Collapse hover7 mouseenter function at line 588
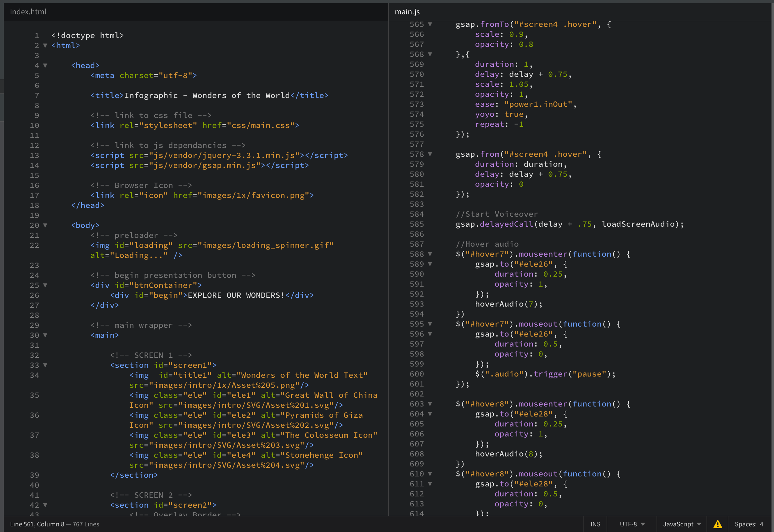This screenshot has height=532, width=774. 430,254
